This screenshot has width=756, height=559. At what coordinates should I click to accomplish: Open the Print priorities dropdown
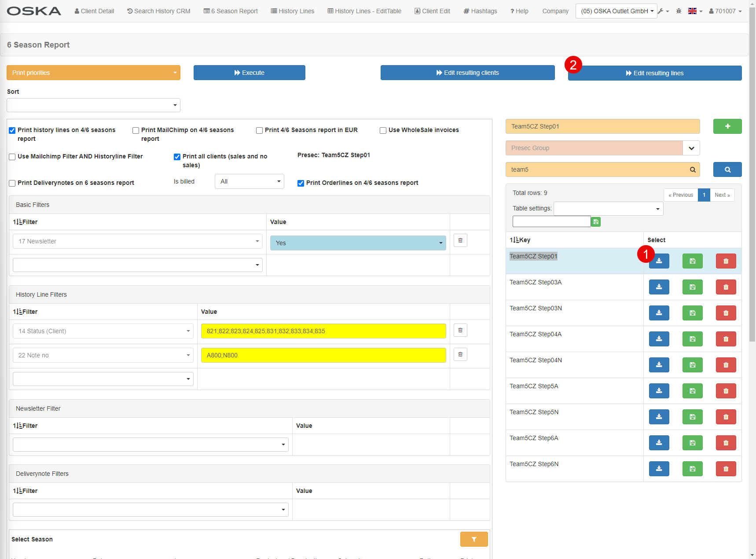93,73
